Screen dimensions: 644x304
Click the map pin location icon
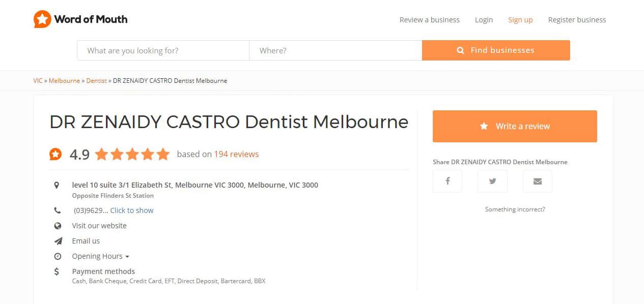coord(57,185)
